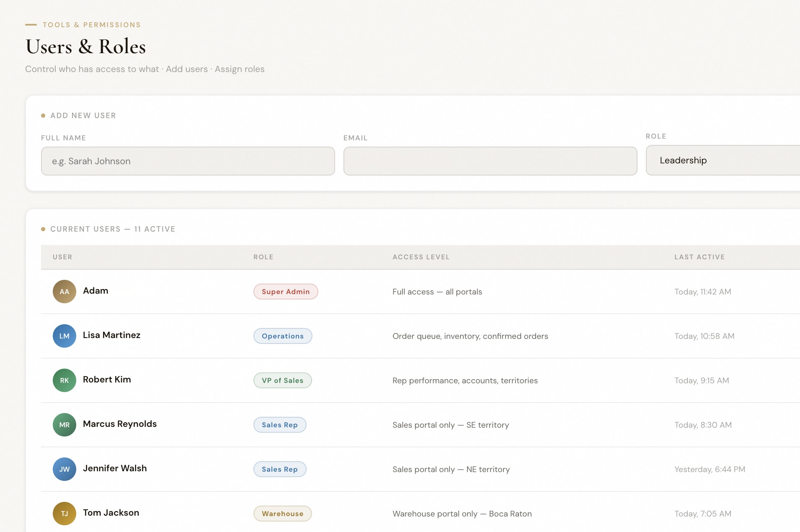Image resolution: width=800 pixels, height=532 pixels.
Task: Select the user name Lisa Martinez
Action: pos(112,335)
